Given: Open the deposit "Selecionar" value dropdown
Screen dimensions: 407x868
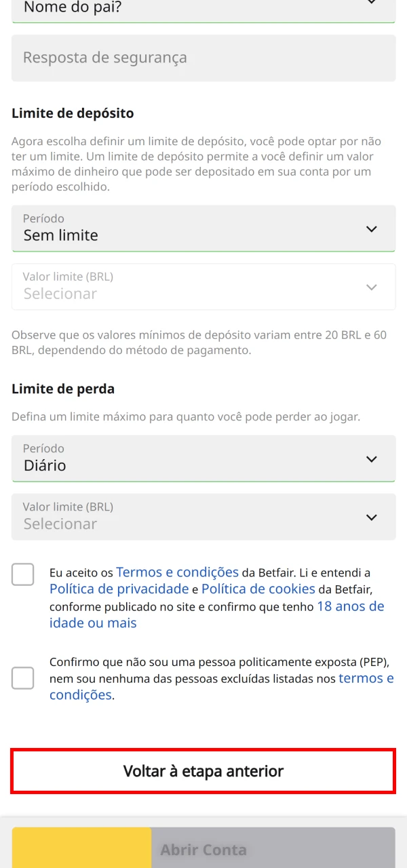Looking at the screenshot, I should (x=203, y=287).
